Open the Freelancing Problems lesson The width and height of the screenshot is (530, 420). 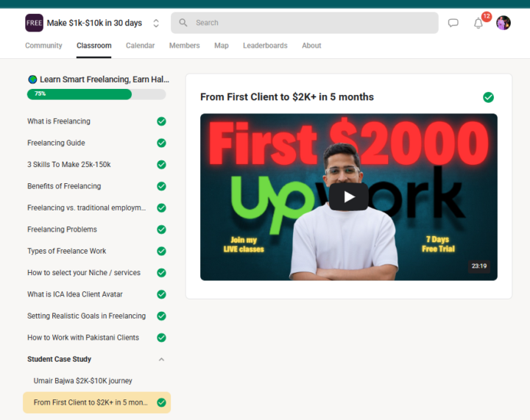tap(62, 229)
